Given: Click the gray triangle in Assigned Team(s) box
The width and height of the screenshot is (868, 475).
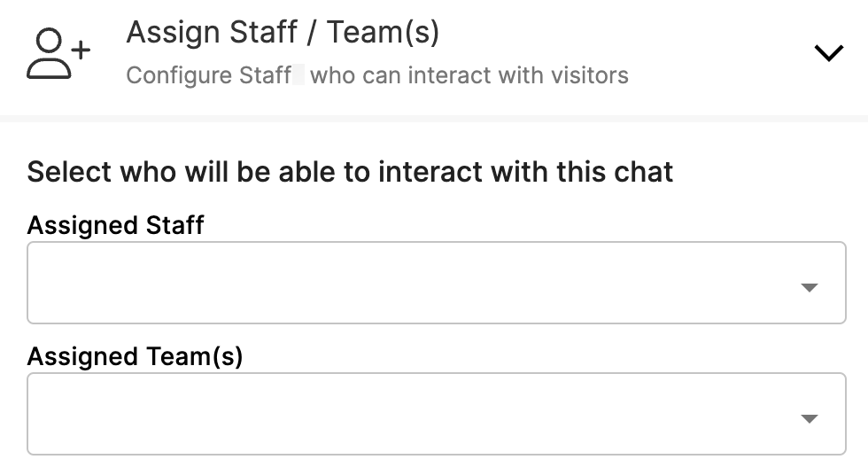Looking at the screenshot, I should pyautogui.click(x=810, y=418).
